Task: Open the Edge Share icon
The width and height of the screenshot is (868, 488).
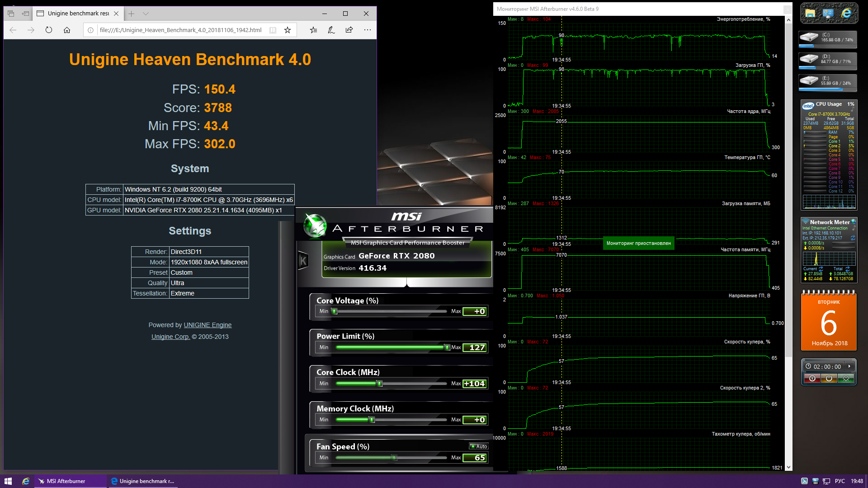Action: pos(349,30)
